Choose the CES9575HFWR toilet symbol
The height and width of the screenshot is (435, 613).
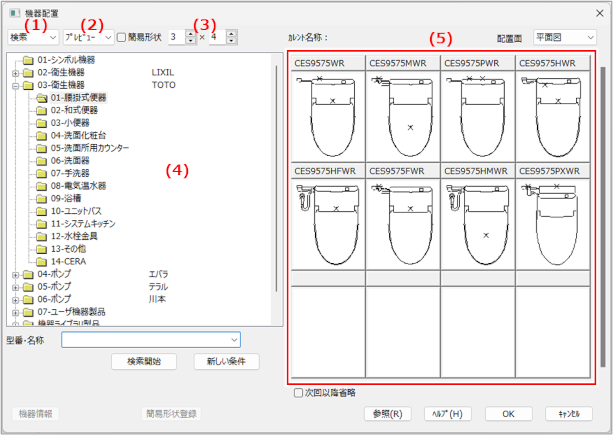pos(327,218)
